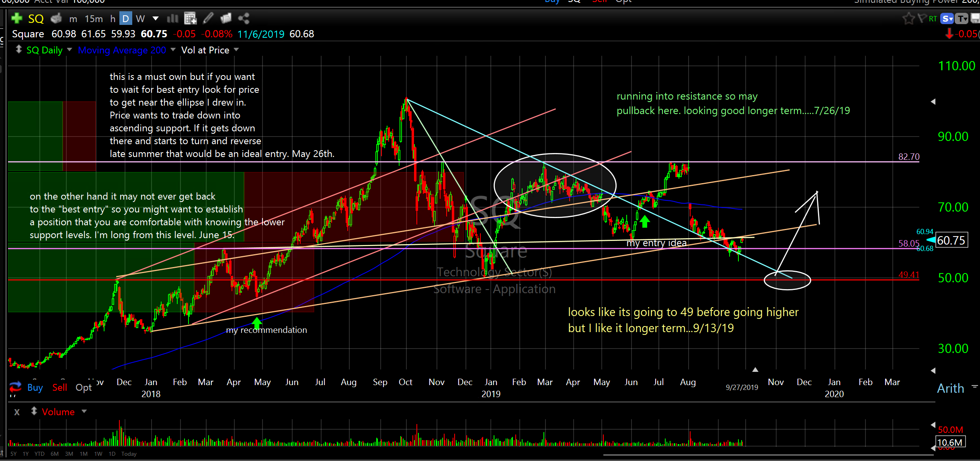This screenshot has height=461, width=980.
Task: Open the drawing tools pencil icon
Action: point(208,18)
